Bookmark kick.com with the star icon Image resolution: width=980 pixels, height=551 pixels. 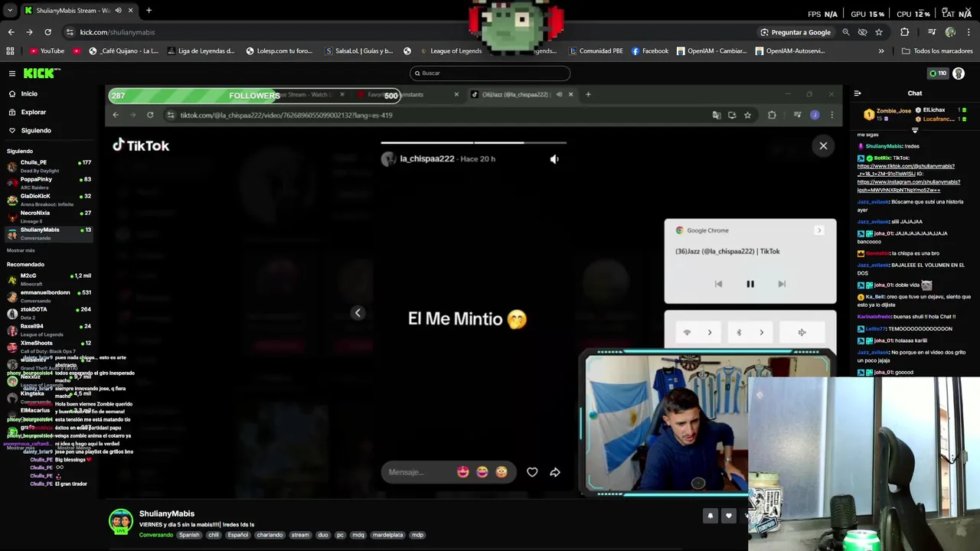point(879,32)
